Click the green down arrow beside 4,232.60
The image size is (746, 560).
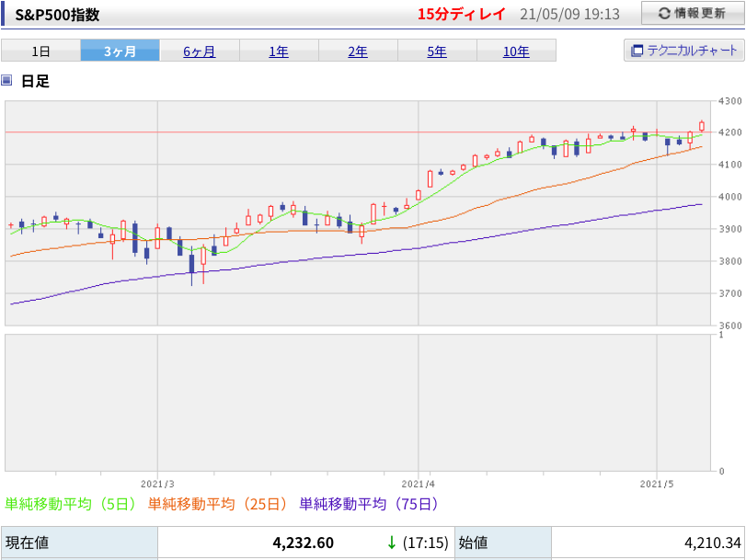[392, 543]
